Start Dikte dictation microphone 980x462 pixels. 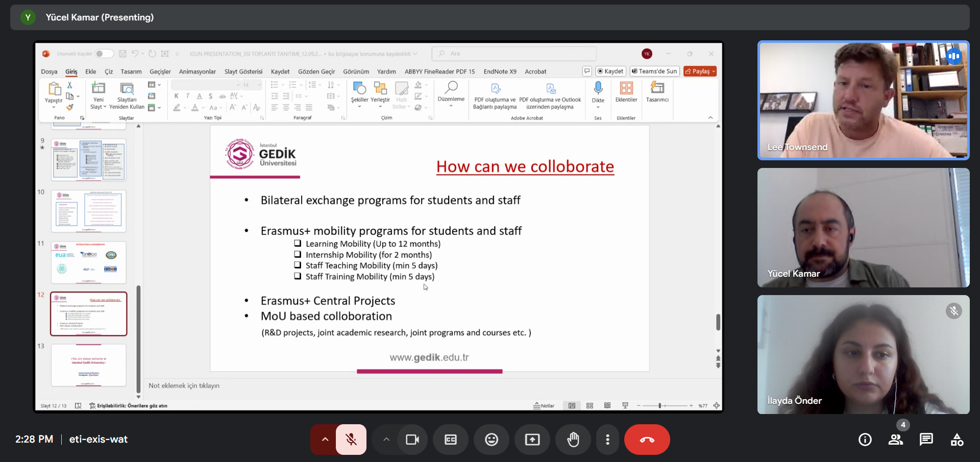point(598,95)
